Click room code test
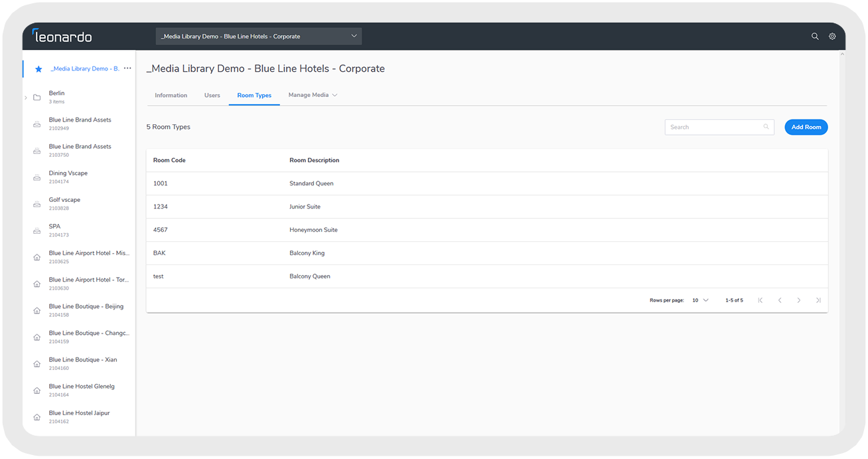 [158, 277]
